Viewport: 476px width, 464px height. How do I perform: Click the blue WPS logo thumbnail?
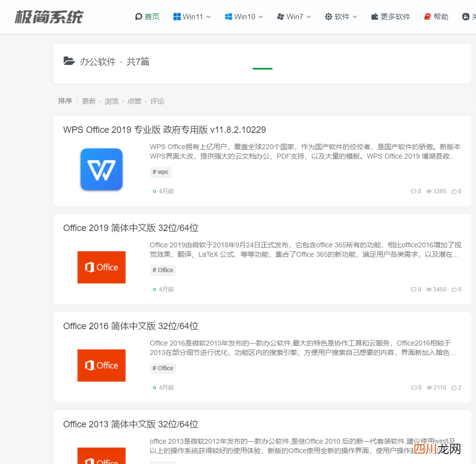(x=102, y=169)
